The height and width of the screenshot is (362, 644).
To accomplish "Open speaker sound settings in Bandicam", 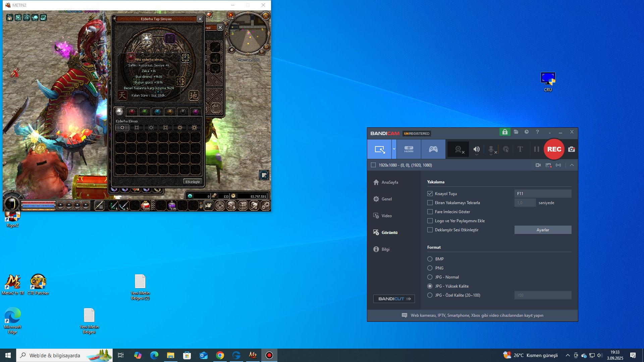I will (477, 149).
